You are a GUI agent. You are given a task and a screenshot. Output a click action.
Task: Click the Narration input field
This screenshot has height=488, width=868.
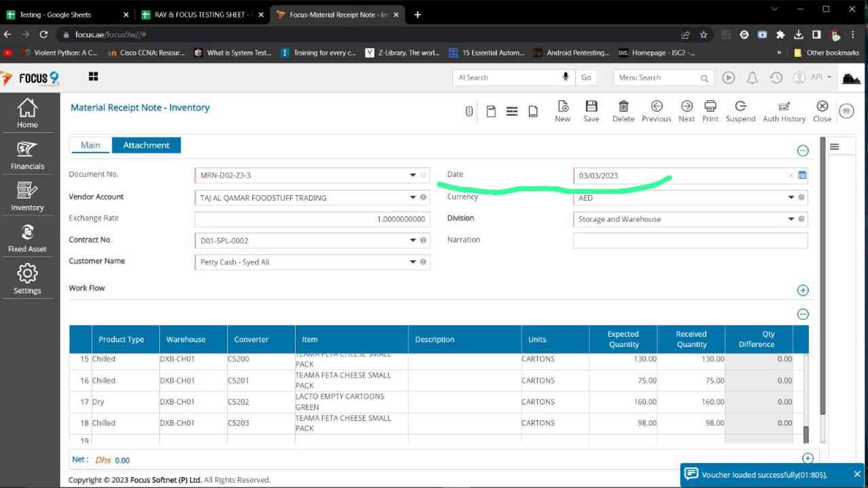tap(690, 241)
